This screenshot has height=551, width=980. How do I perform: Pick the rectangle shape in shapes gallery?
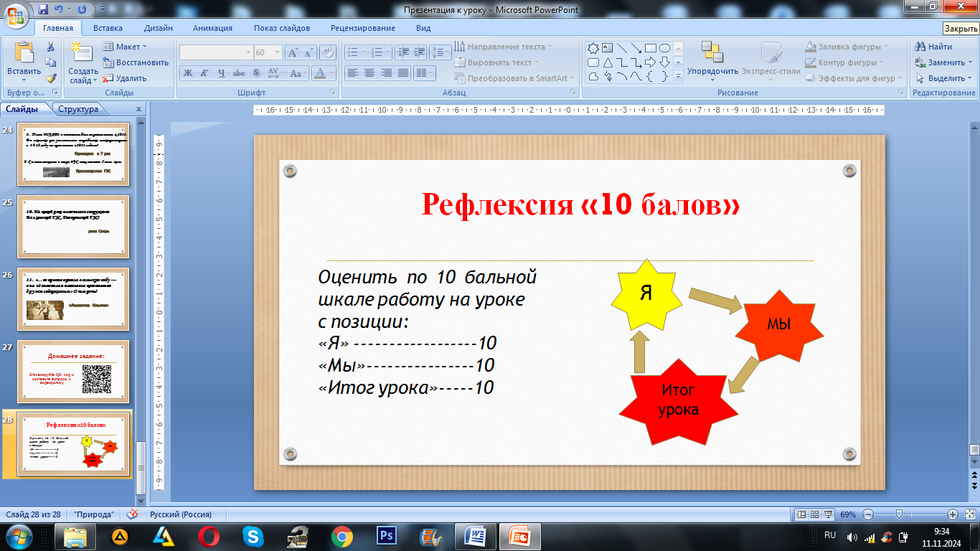click(x=651, y=48)
